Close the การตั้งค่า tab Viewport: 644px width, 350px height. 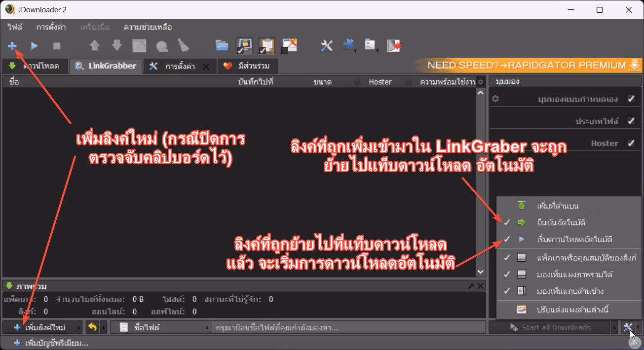pyautogui.click(x=206, y=66)
